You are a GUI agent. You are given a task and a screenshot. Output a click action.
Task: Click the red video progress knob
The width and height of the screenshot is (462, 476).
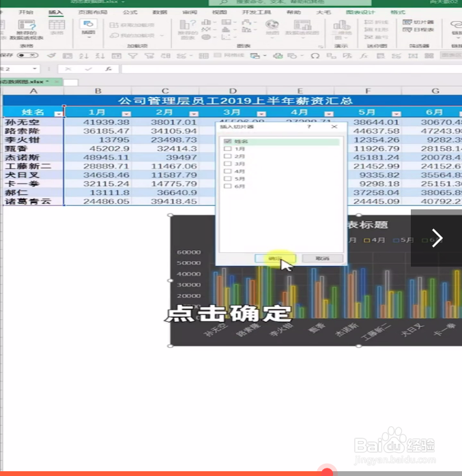(327, 473)
